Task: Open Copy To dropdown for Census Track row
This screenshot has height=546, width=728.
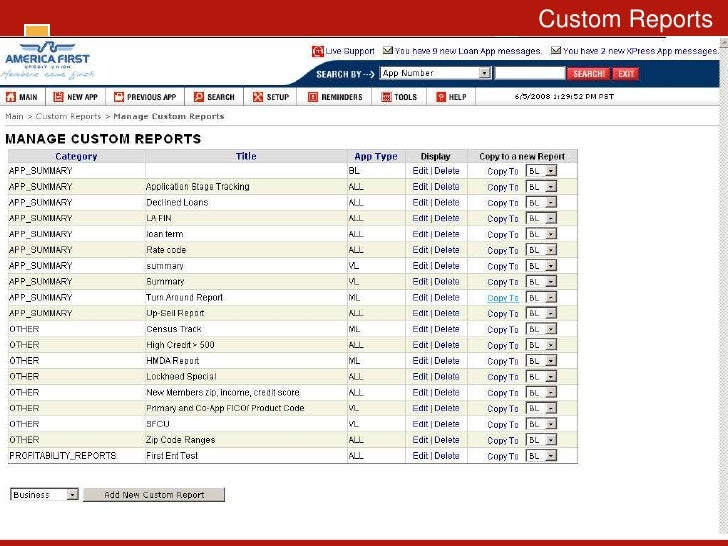Action: [541, 329]
